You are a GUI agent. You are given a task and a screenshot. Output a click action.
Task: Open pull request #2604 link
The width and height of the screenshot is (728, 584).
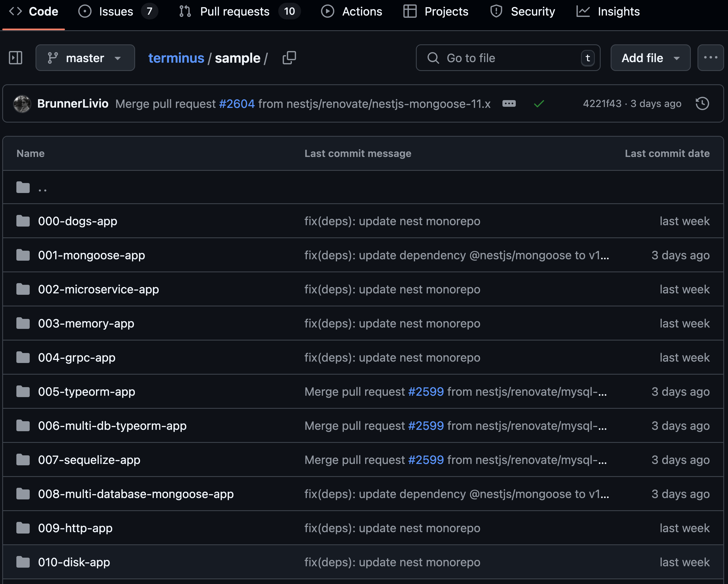click(237, 104)
